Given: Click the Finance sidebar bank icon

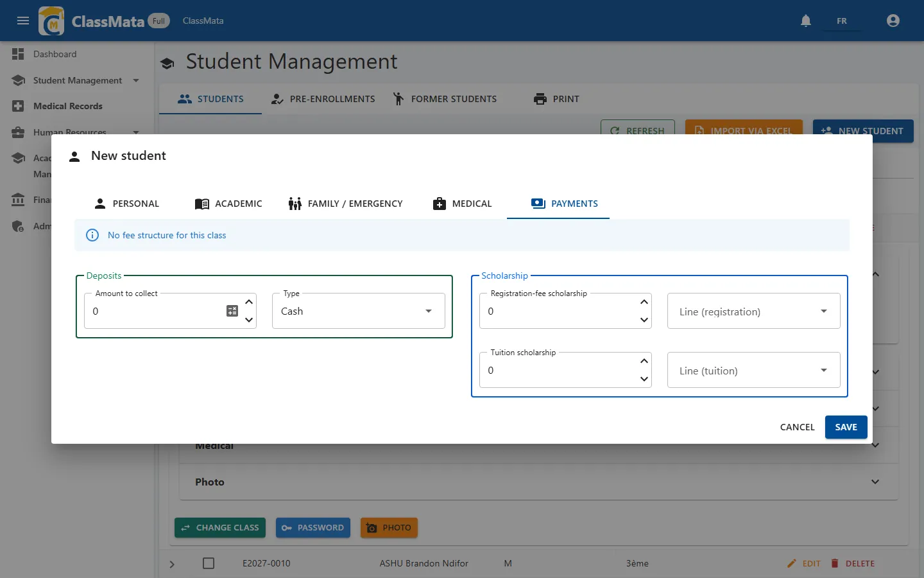Looking at the screenshot, I should pos(18,200).
